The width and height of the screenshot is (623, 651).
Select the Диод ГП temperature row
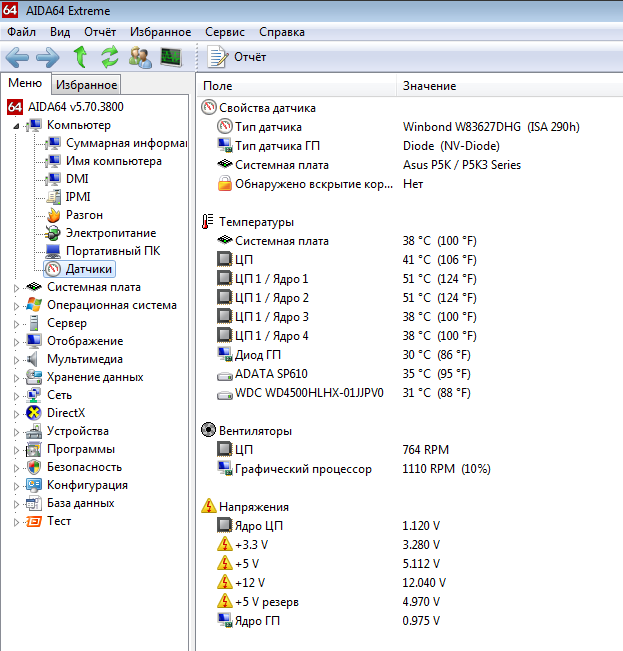click(x=344, y=355)
